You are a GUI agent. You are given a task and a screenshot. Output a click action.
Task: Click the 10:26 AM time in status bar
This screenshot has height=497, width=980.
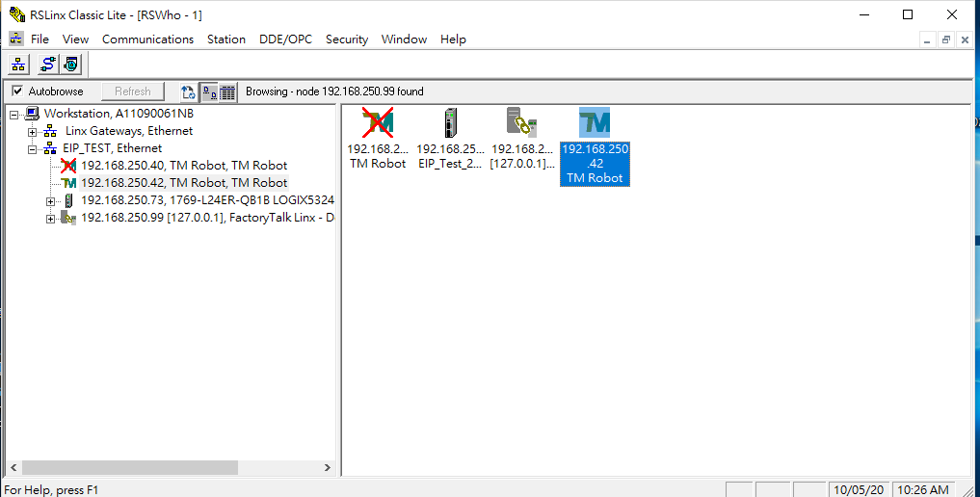[x=923, y=490]
